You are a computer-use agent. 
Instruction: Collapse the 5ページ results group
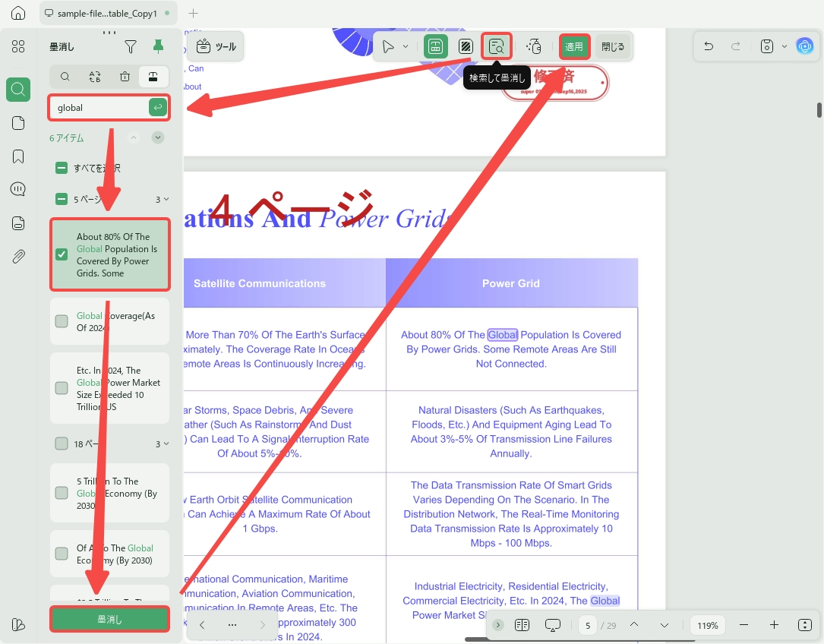(x=166, y=199)
